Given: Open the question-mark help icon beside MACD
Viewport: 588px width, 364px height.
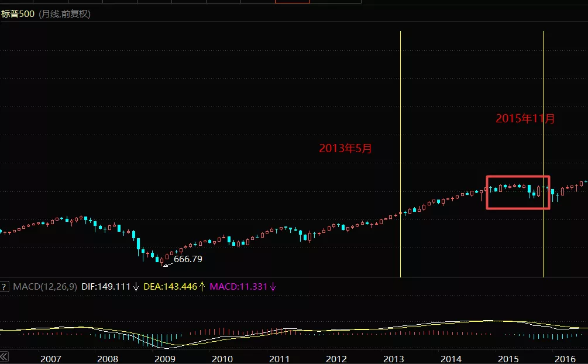Looking at the screenshot, I should tap(4, 287).
